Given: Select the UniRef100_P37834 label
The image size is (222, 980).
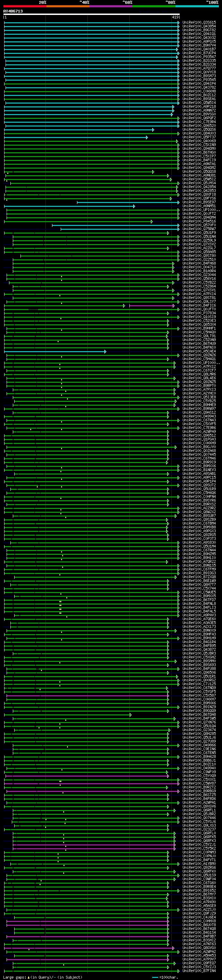Looking at the screenshot, I should [199, 313].
